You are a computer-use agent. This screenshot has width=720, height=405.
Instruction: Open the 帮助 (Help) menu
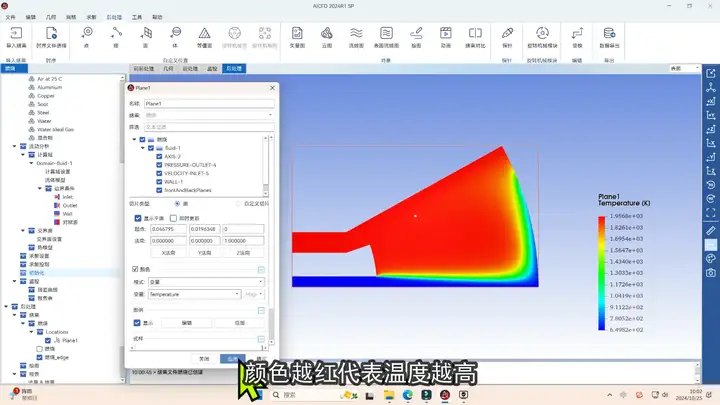[x=157, y=17]
